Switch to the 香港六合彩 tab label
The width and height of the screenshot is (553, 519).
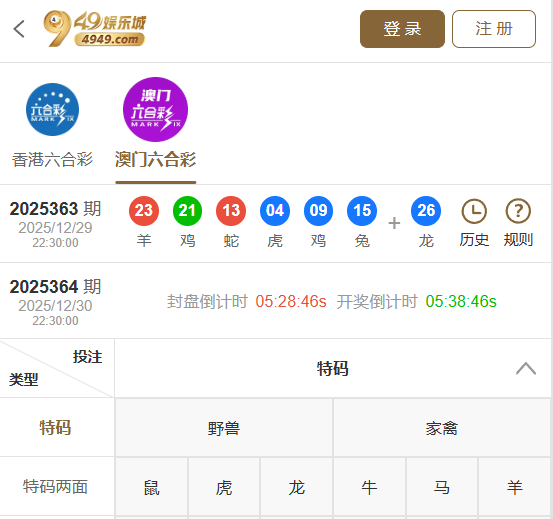coord(53,160)
